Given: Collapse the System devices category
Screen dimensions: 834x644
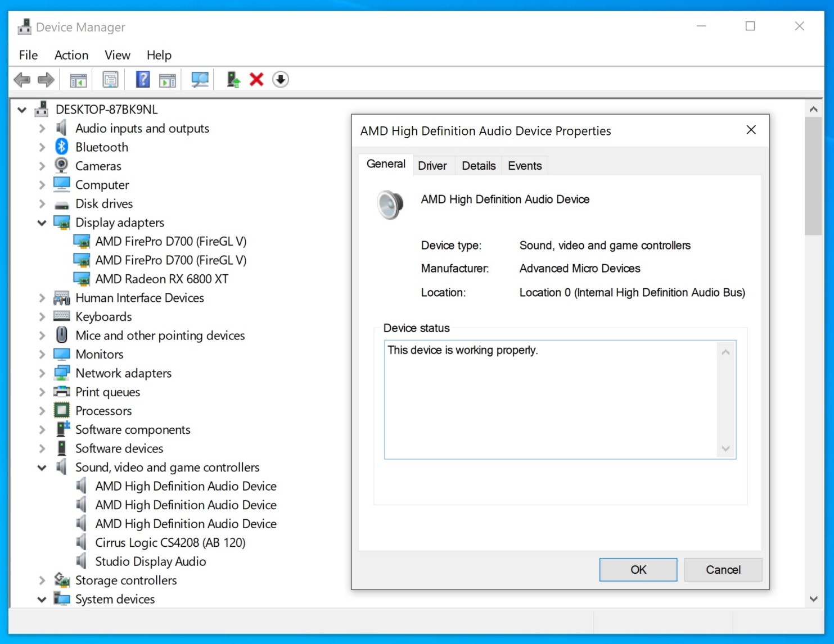Looking at the screenshot, I should point(42,599).
